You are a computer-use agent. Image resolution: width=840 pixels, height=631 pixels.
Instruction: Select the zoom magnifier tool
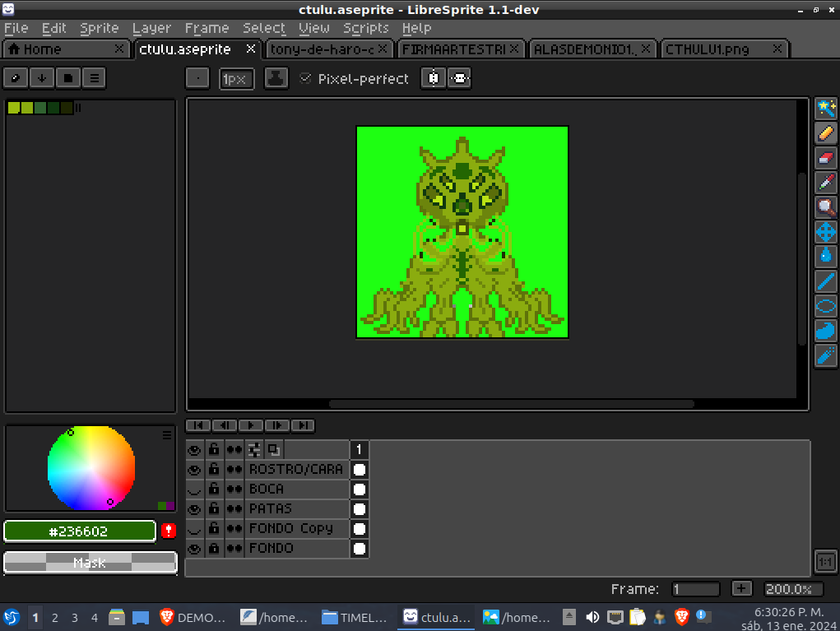pos(825,207)
